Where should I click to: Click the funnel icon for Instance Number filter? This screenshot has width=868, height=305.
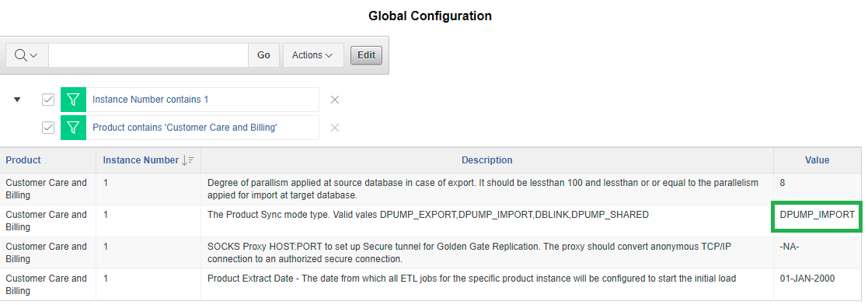73,100
